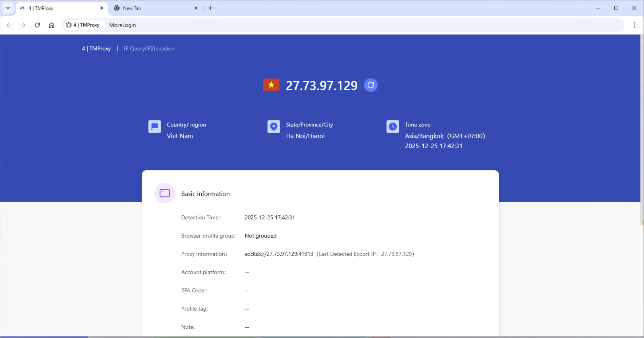
Task: Click the MoreLogin address bar field
Action: click(x=357, y=25)
